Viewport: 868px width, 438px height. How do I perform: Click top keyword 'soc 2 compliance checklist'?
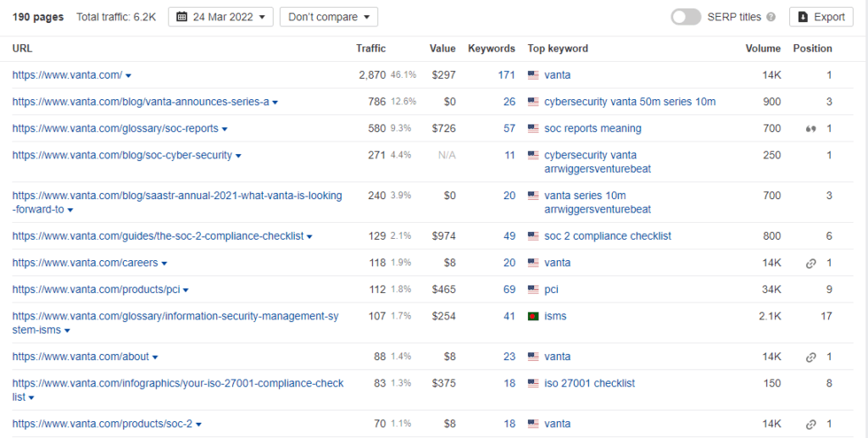pos(607,236)
